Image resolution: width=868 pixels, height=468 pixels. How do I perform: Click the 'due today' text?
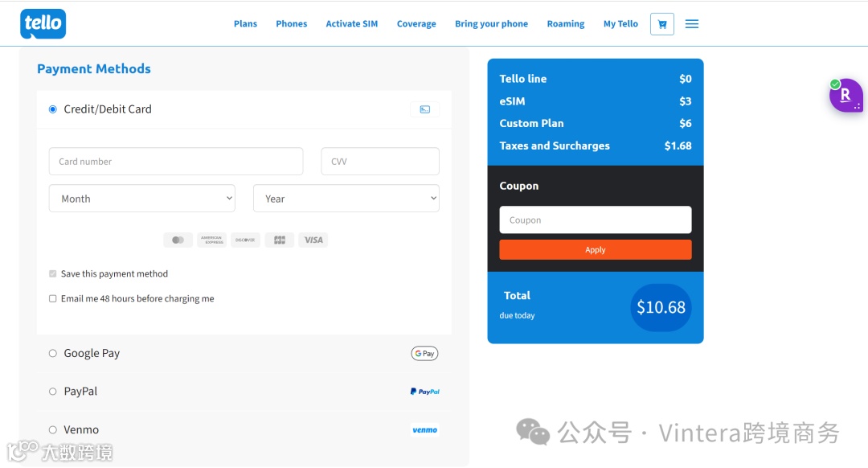pyautogui.click(x=517, y=316)
